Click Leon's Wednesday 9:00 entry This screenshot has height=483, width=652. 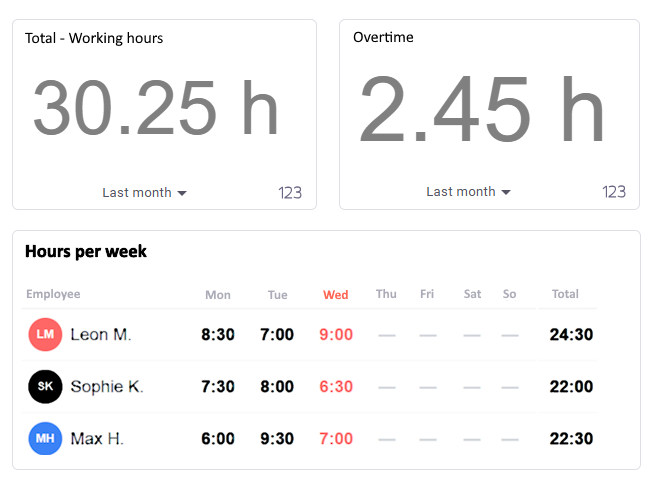pyautogui.click(x=336, y=335)
